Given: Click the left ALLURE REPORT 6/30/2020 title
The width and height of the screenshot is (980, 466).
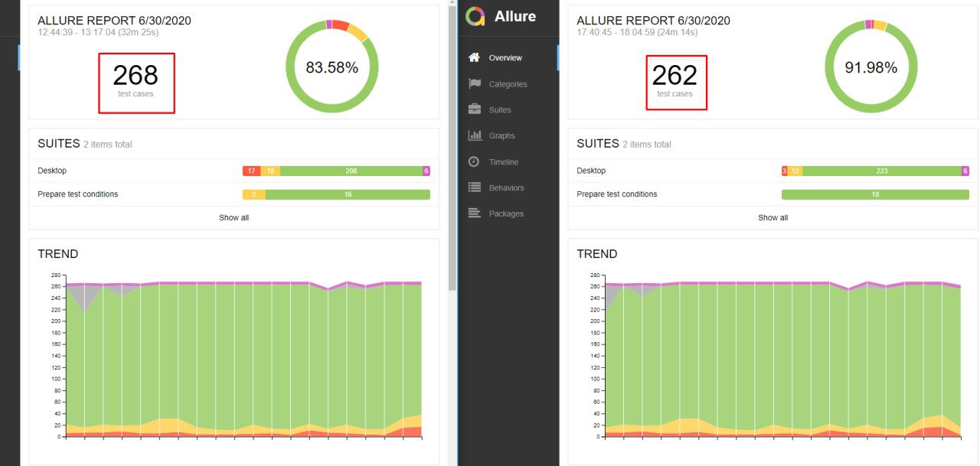Looking at the screenshot, I should tap(114, 21).
